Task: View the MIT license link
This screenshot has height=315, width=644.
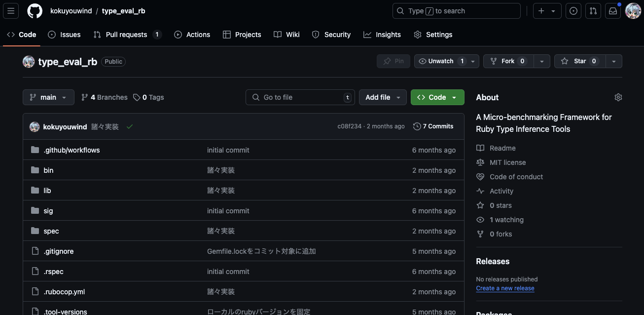Action: coord(501,162)
